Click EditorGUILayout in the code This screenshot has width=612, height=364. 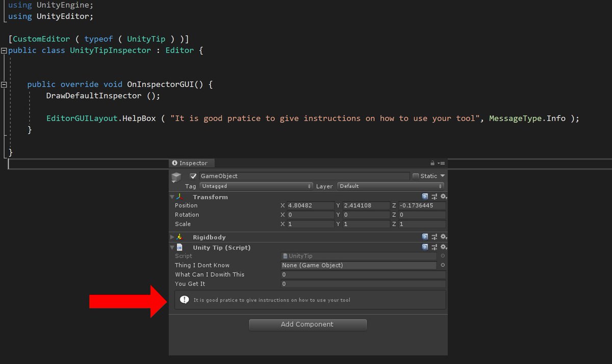pos(82,118)
